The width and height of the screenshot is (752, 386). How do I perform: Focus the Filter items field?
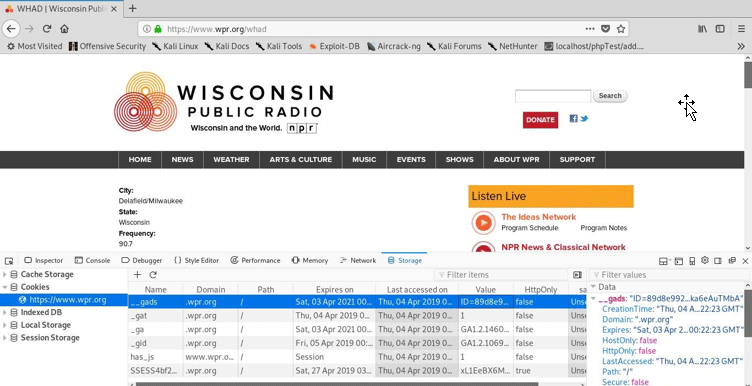[x=501, y=275]
